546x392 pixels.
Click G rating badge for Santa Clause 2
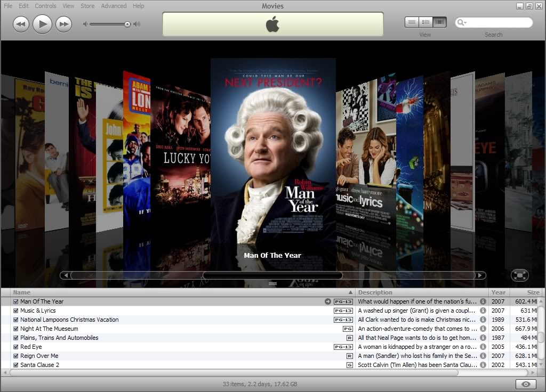350,365
